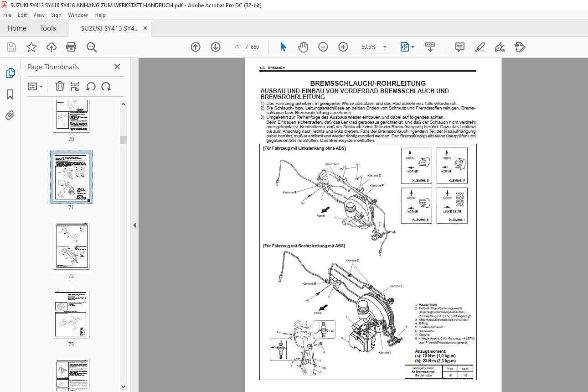Image resolution: width=588 pixels, height=392 pixels.
Task: Select the Highlight text pen tool
Action: [480, 47]
